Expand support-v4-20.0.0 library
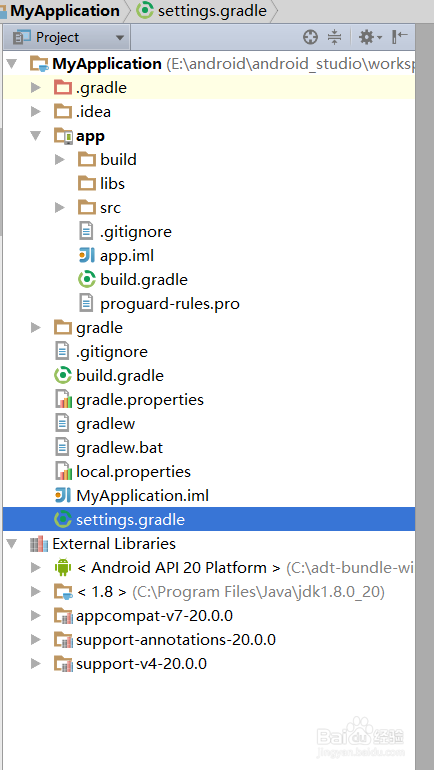This screenshot has height=770, width=434. point(35,664)
